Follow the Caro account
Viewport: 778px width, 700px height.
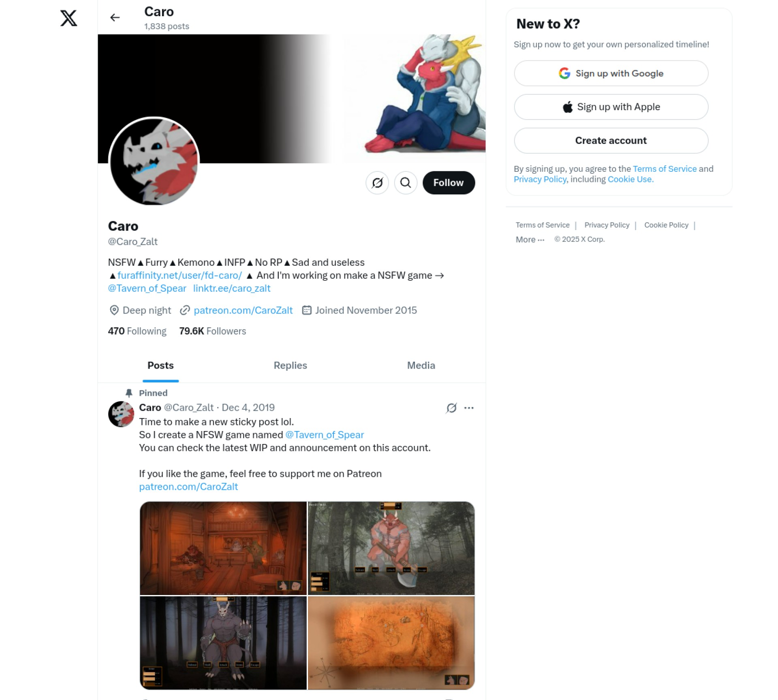coord(449,183)
